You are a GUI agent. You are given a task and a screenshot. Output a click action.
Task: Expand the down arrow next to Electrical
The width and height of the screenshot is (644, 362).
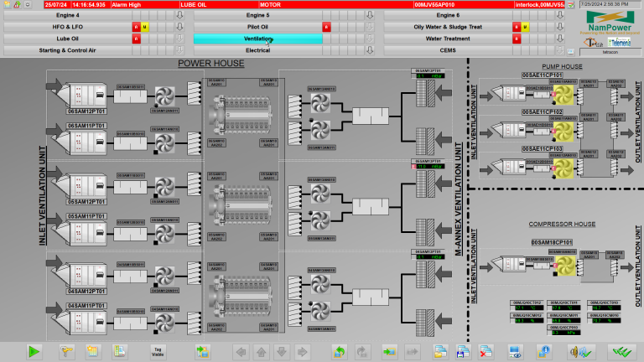pos(370,50)
